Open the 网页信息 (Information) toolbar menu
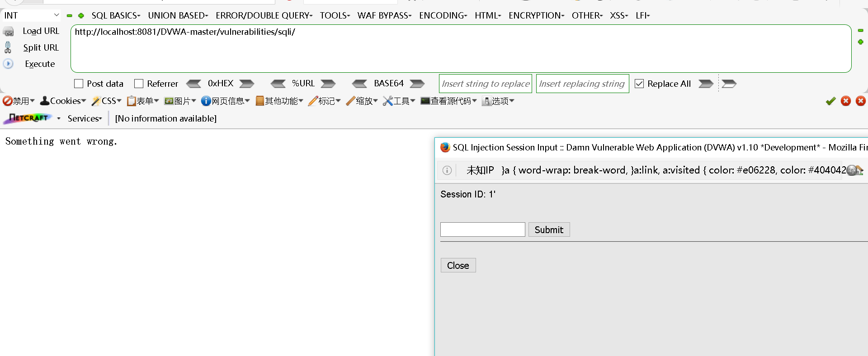The image size is (868, 356). click(225, 101)
